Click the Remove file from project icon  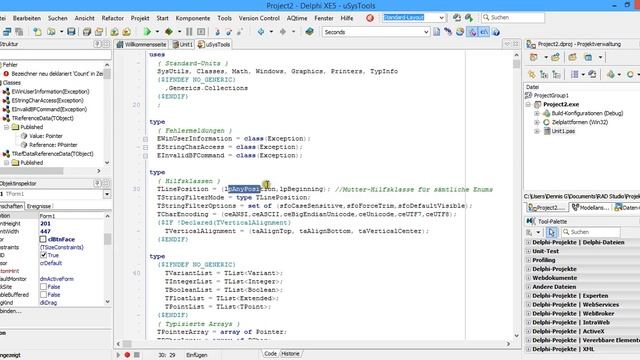(127, 31)
